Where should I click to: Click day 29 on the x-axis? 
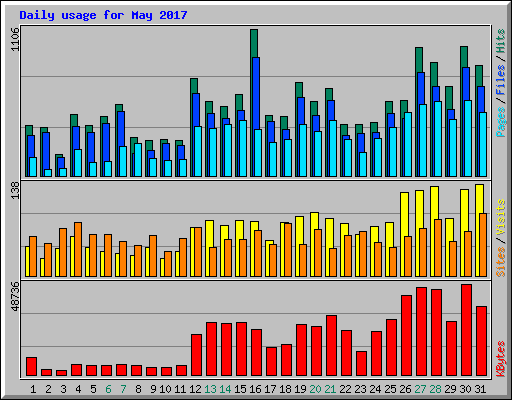tap(450, 389)
